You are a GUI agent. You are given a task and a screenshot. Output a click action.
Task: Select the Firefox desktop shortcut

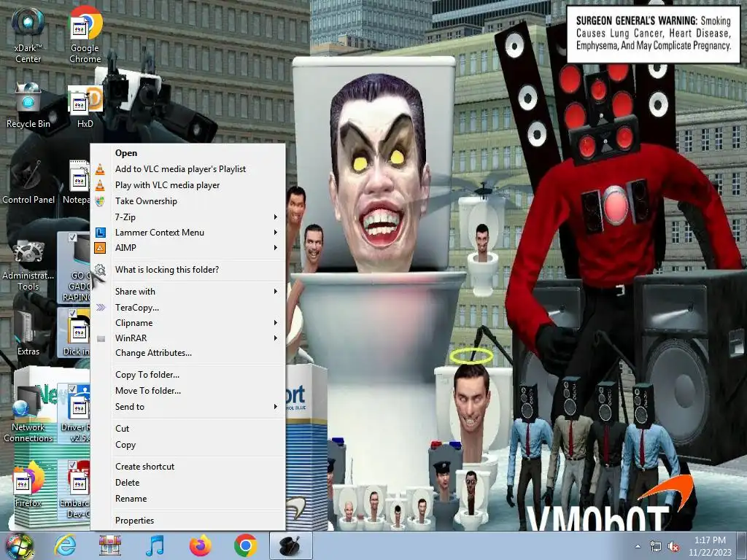click(x=28, y=483)
